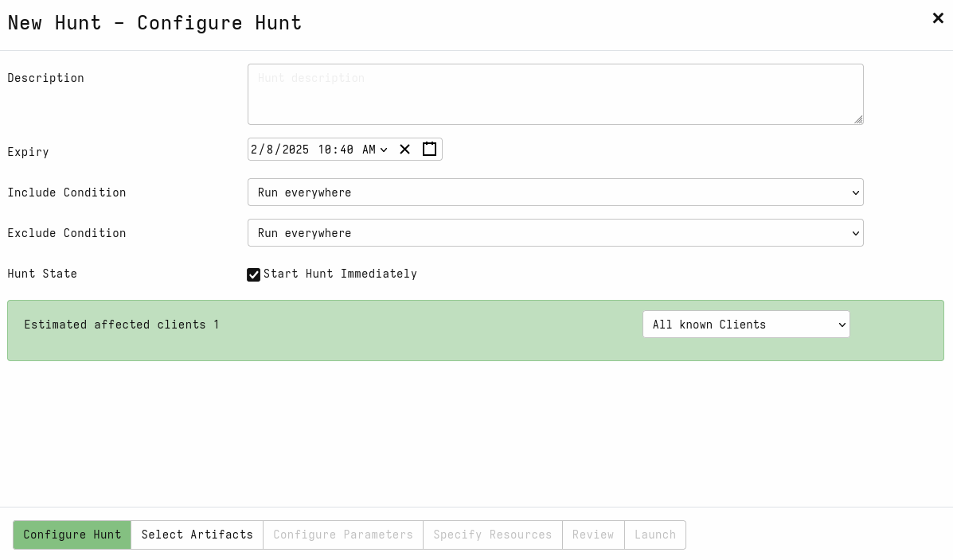Click the Description label
This screenshot has width=953, height=560.
point(45,78)
